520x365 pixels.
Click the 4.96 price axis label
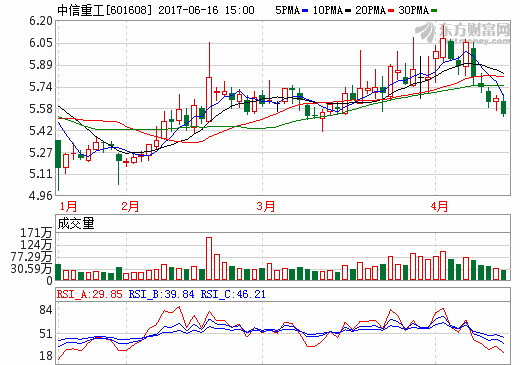[x=41, y=196]
